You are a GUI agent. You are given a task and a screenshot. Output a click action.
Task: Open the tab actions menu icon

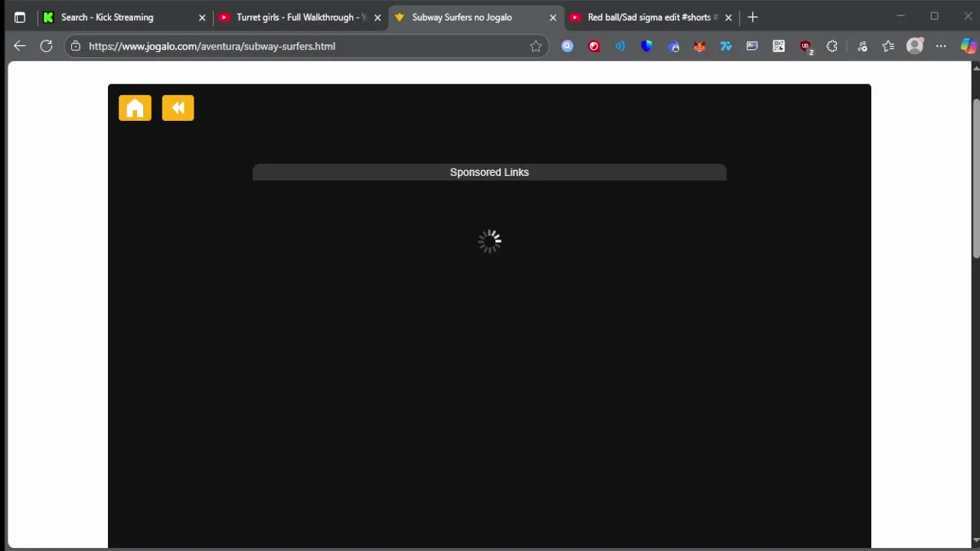click(x=20, y=17)
